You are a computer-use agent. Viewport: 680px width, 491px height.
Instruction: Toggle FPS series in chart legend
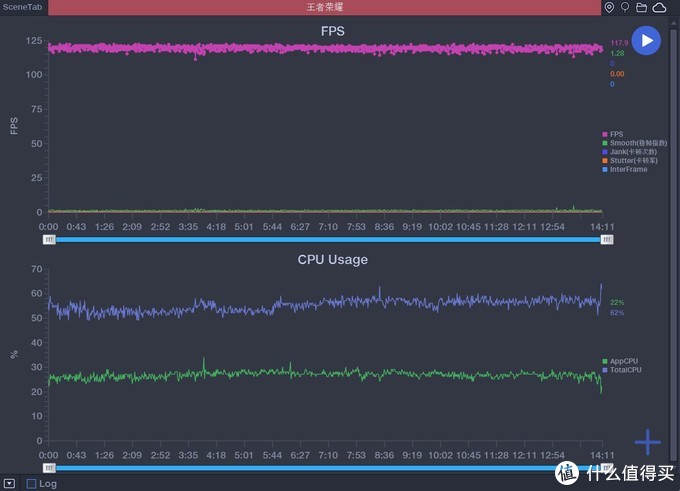point(615,134)
